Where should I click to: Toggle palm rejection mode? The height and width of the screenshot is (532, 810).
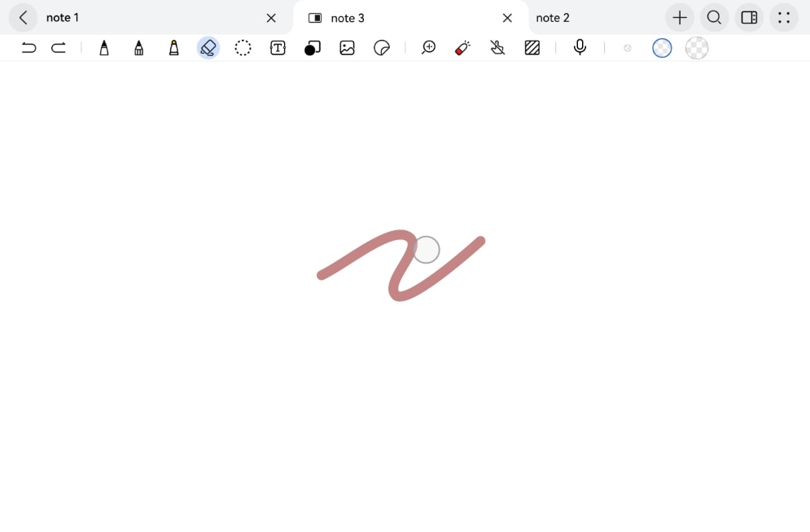(497, 48)
